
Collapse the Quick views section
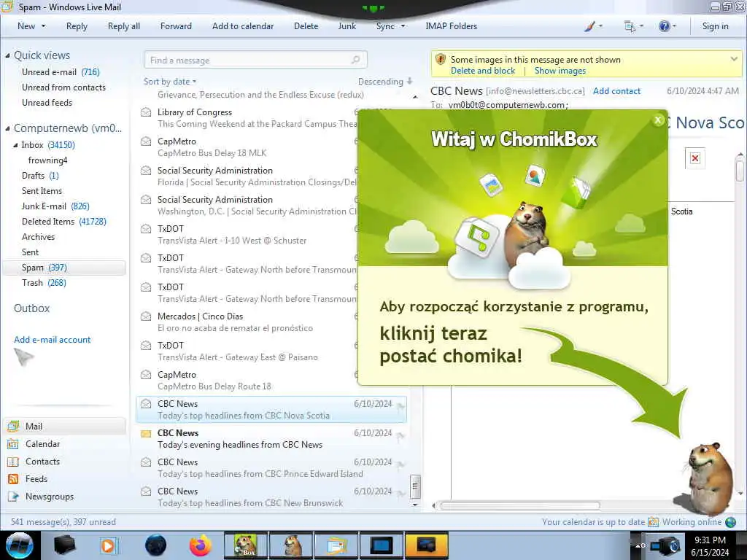click(7, 55)
